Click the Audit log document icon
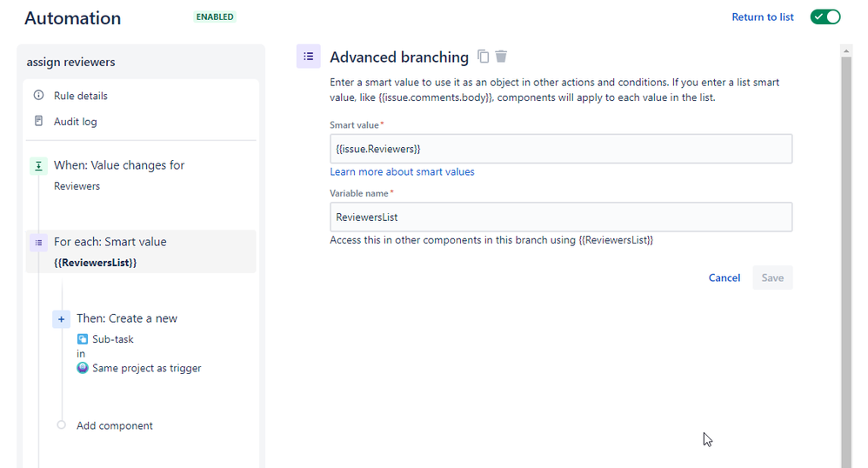Screen dimensions: 868x468 [39, 121]
